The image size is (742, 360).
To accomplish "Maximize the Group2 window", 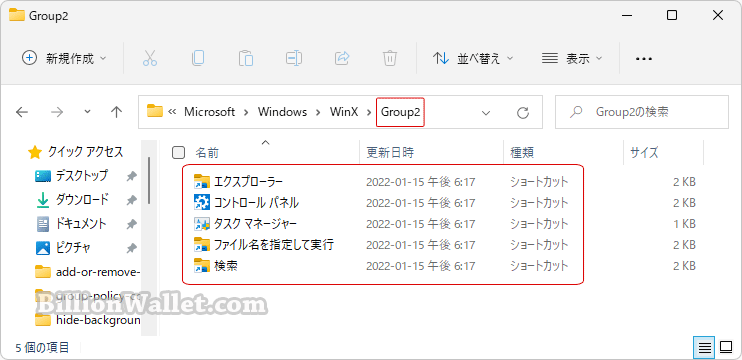I will coord(671,15).
